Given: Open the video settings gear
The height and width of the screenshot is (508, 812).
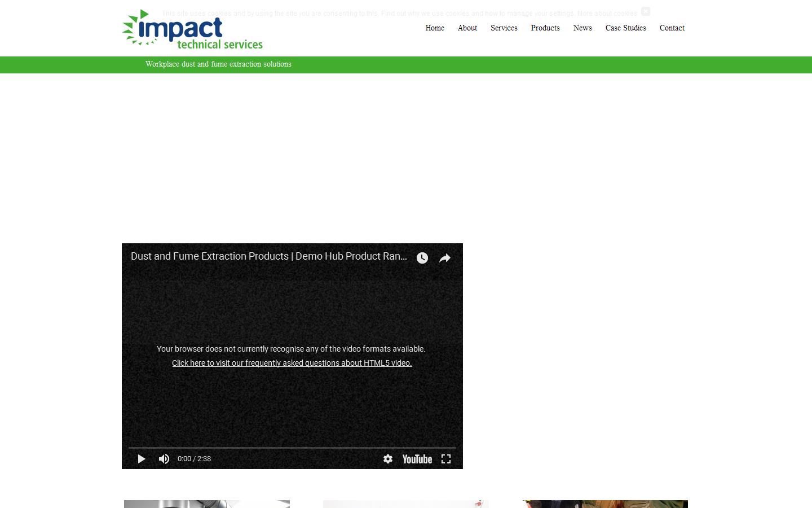Looking at the screenshot, I should point(387,459).
